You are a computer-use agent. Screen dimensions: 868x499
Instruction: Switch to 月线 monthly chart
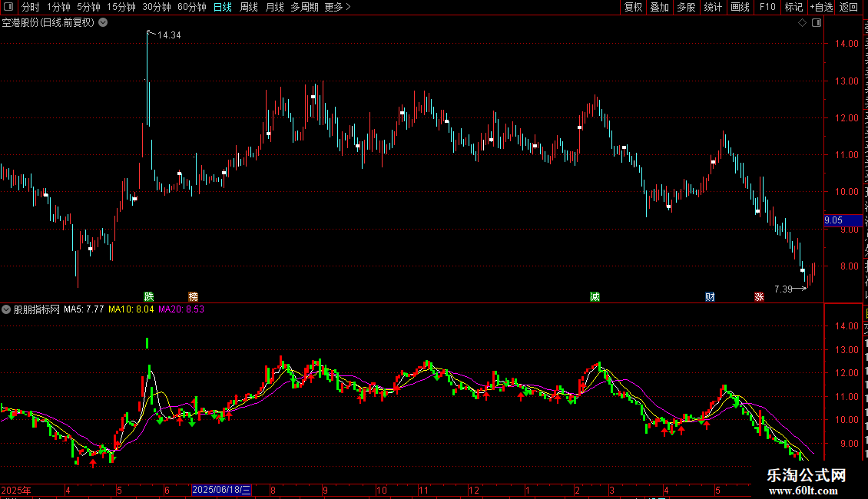click(274, 7)
